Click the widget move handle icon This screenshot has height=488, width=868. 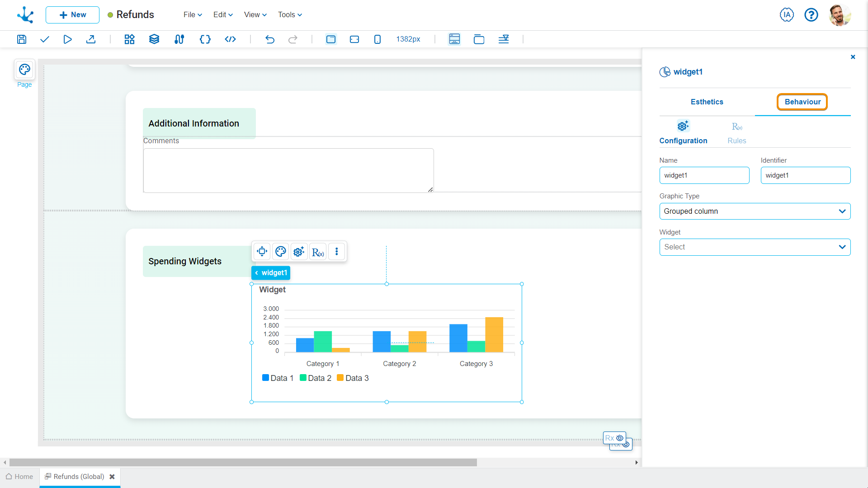click(x=262, y=252)
